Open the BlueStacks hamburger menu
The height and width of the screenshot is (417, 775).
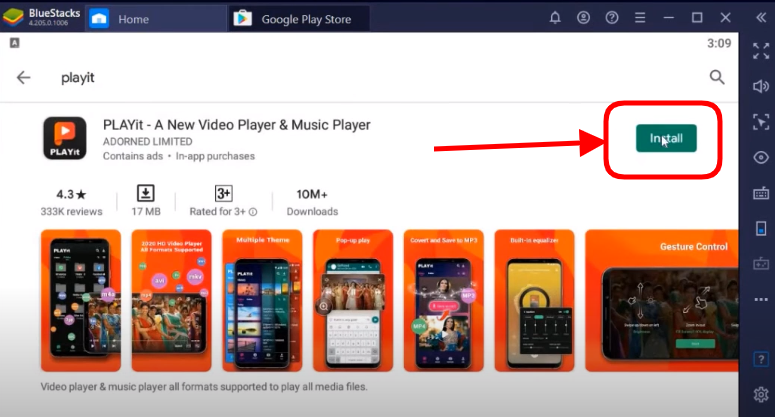(x=640, y=18)
